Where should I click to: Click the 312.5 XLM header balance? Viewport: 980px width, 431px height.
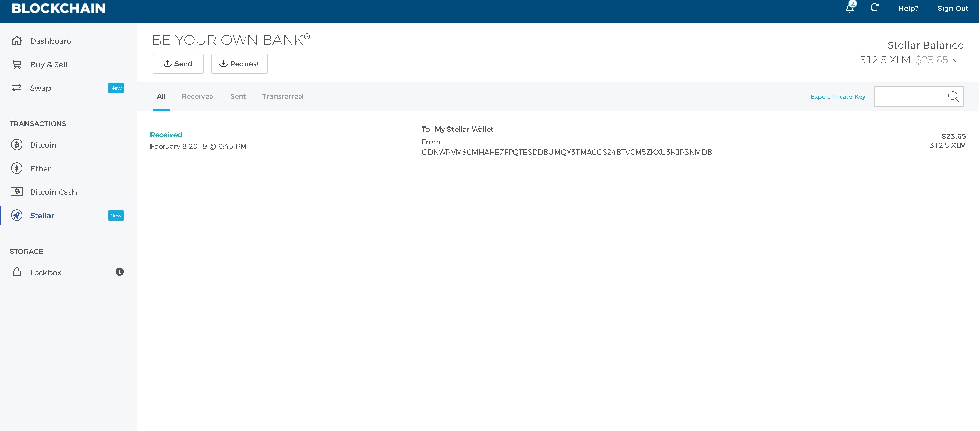pos(885,60)
